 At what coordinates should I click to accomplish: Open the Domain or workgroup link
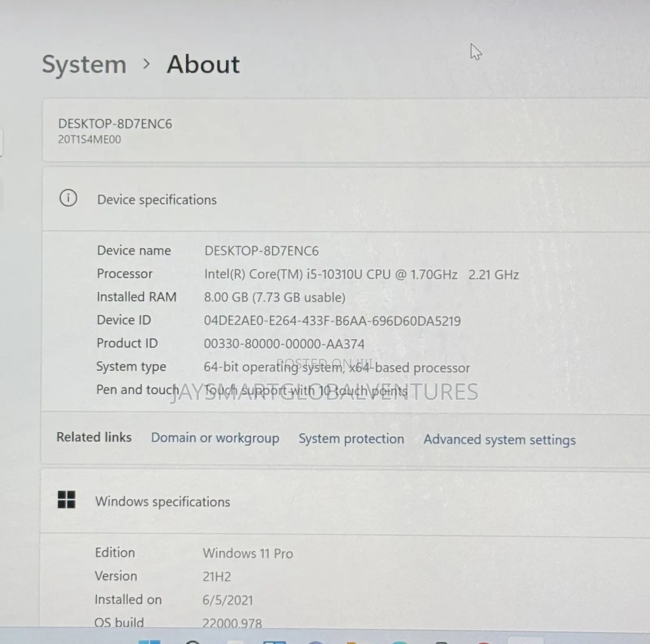(x=215, y=438)
